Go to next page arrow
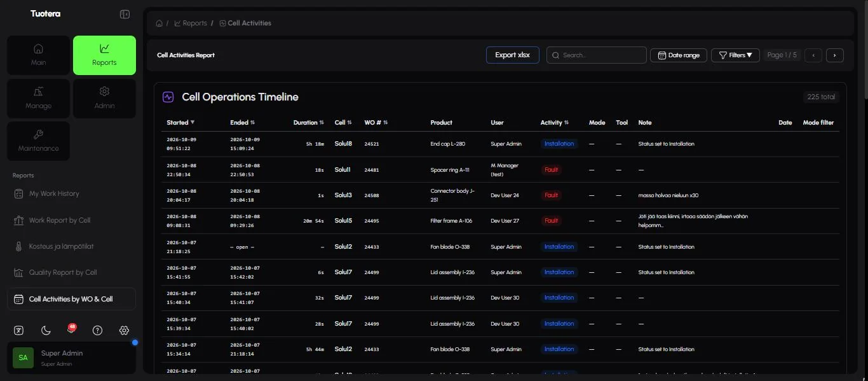868x381 pixels. (x=835, y=55)
